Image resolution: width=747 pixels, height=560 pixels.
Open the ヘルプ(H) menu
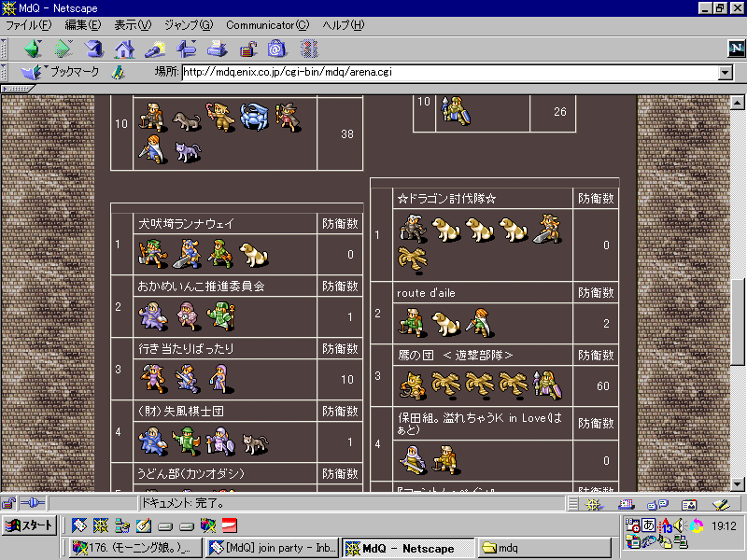(x=343, y=25)
